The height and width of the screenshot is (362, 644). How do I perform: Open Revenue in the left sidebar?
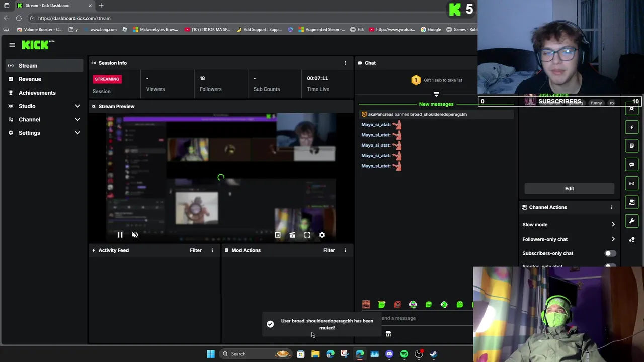44,79
